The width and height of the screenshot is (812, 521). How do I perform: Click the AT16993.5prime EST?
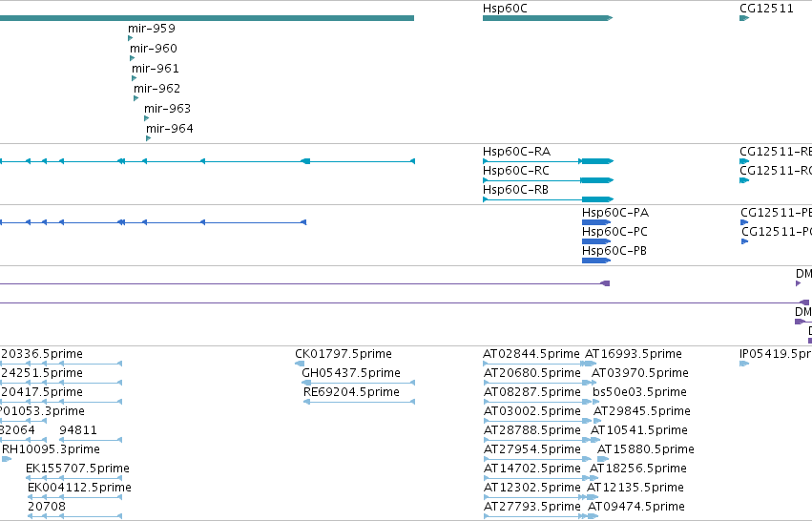click(591, 364)
